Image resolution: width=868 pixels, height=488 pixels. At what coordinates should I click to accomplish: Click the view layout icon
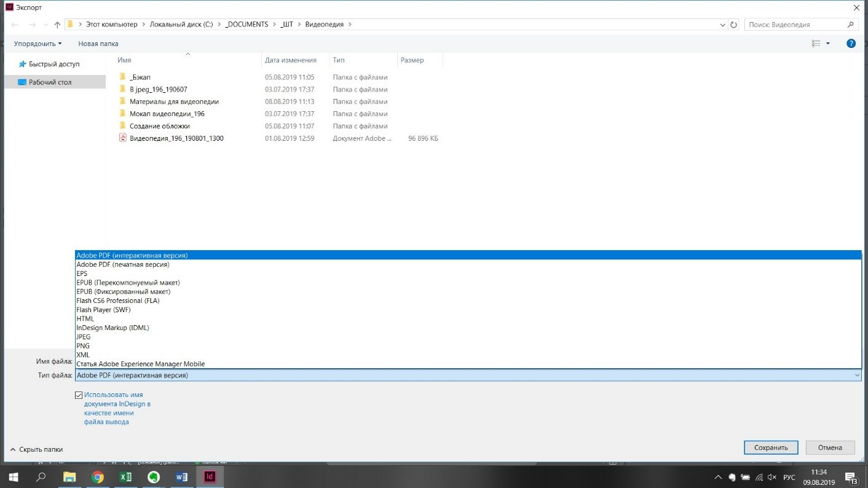coord(816,44)
